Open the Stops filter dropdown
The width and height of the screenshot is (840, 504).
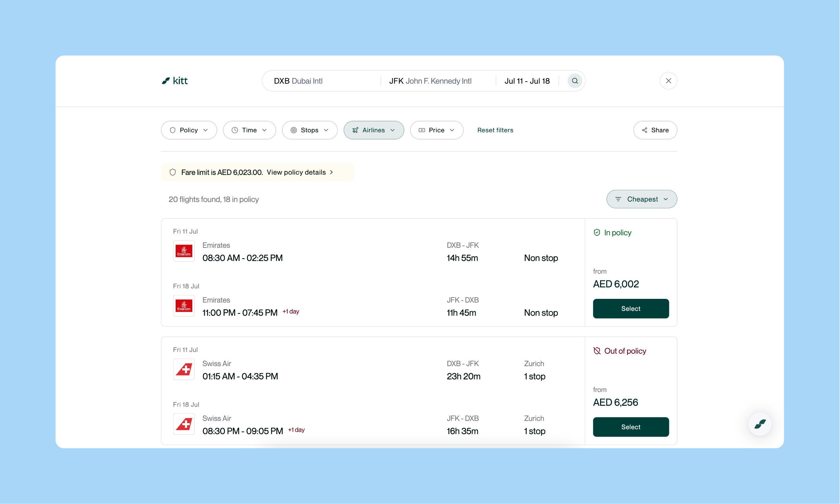[309, 130]
